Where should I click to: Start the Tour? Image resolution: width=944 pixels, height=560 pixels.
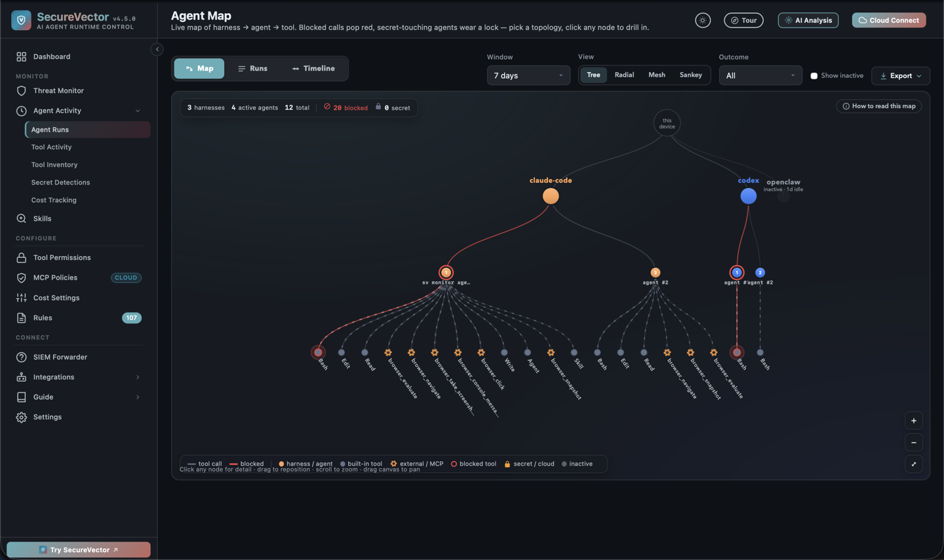pos(743,20)
